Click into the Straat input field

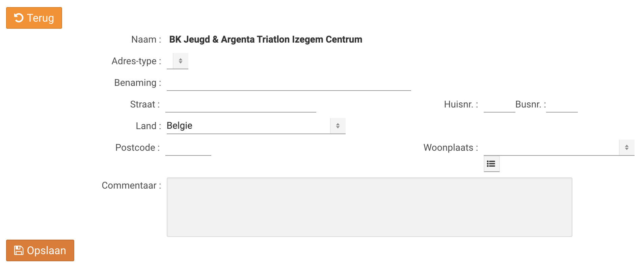click(x=241, y=105)
